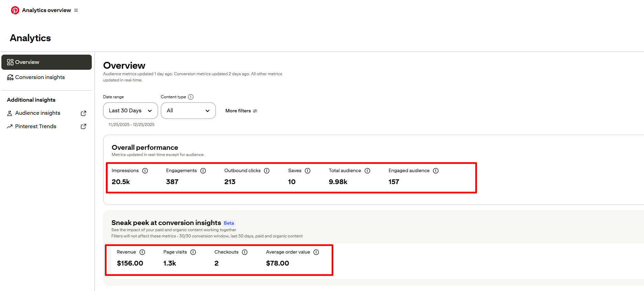The width and height of the screenshot is (644, 291).
Task: Show info for Page visits
Action: tap(193, 252)
